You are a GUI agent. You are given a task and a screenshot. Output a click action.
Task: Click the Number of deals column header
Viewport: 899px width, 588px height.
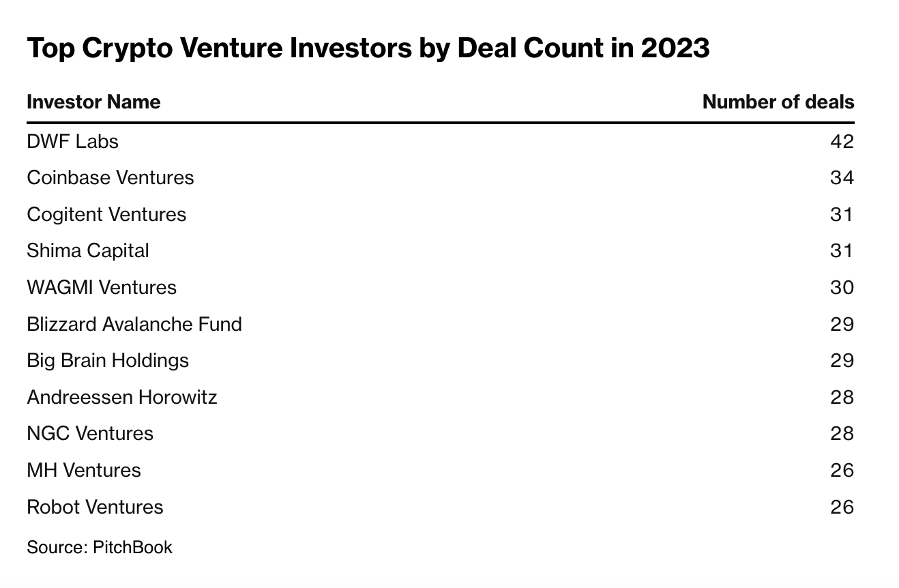(x=778, y=102)
